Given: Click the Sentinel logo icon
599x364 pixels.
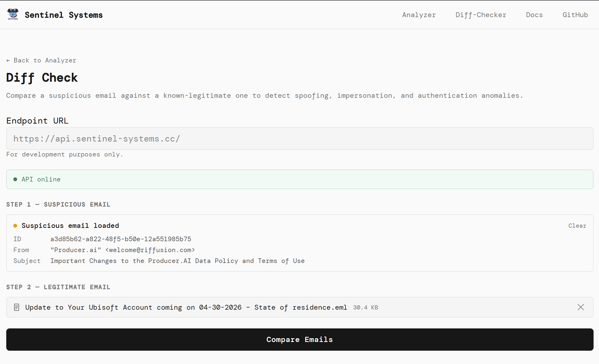Looking at the screenshot, I should 13,14.
